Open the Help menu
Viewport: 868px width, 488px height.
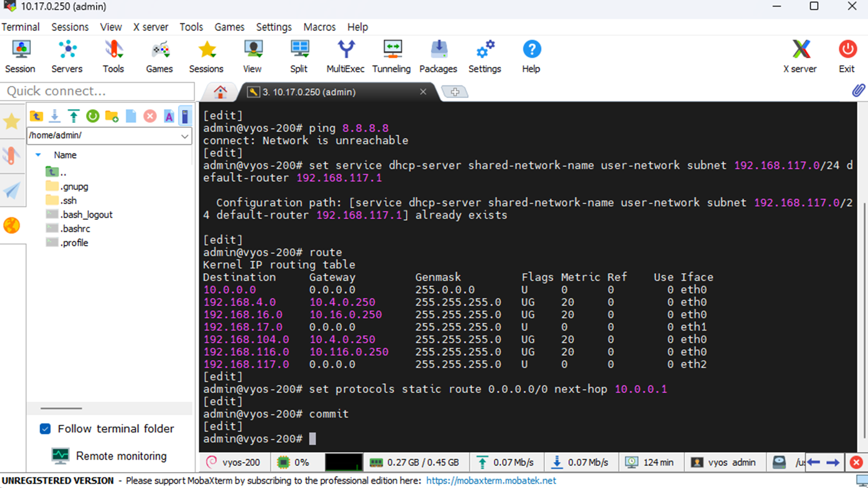click(358, 27)
